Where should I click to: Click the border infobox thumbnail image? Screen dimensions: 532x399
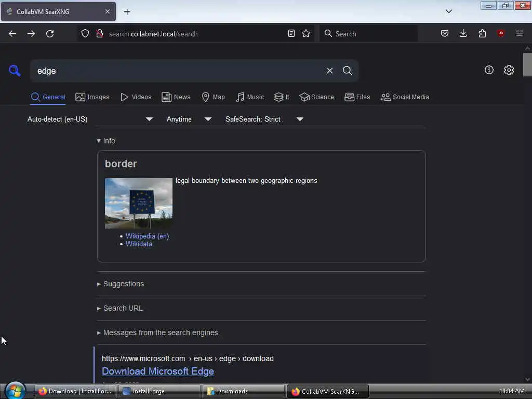pyautogui.click(x=138, y=203)
